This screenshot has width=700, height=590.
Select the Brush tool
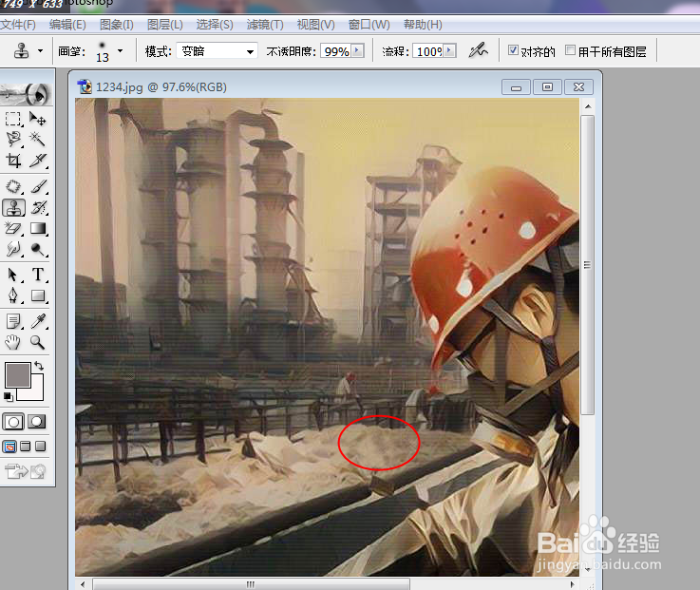[38, 187]
